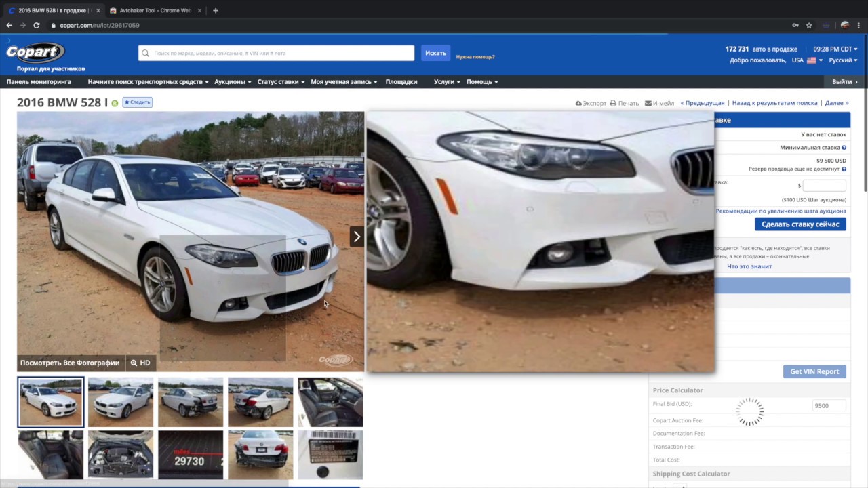Open the saved passwords key icon
The width and height of the screenshot is (868, 488).
795,26
